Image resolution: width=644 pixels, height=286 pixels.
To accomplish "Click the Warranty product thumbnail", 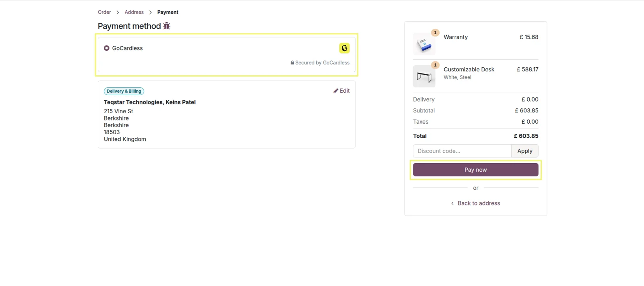I will point(424,44).
